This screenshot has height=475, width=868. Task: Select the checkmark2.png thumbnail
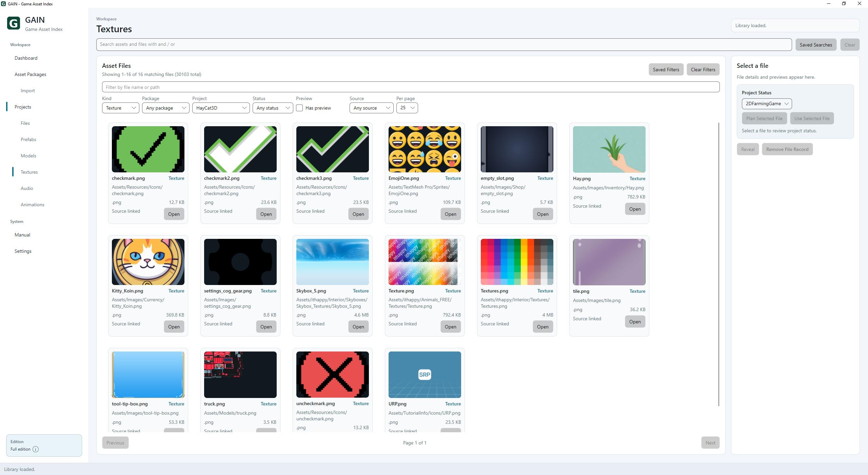pyautogui.click(x=240, y=149)
